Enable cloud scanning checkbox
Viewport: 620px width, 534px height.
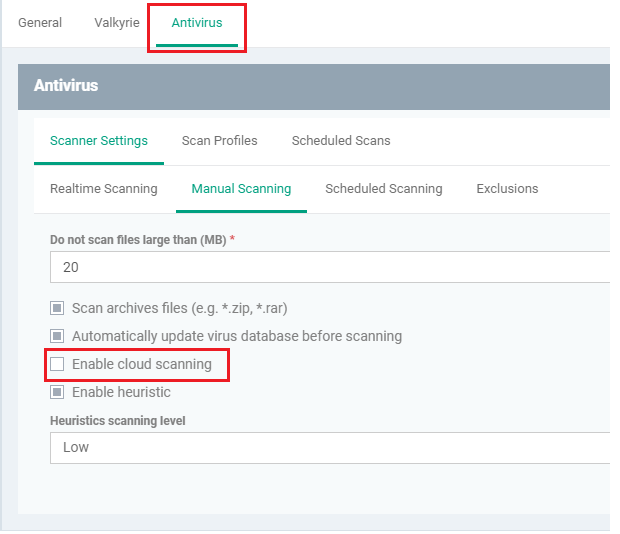point(57,364)
